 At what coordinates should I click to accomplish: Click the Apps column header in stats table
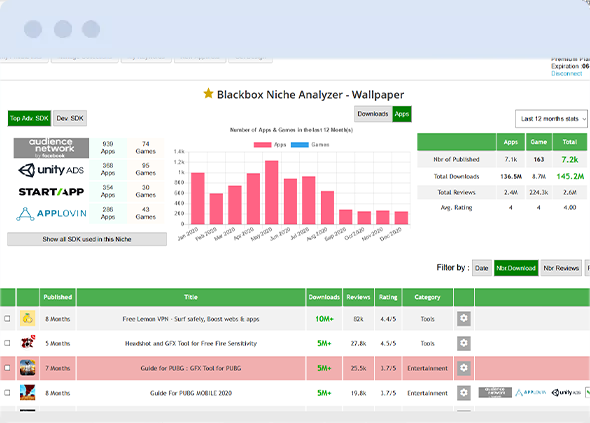[511, 142]
